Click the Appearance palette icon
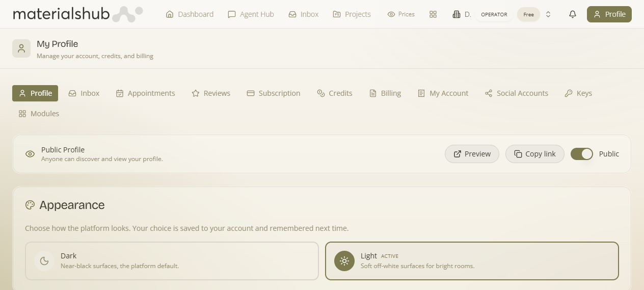Viewport: 644px width, 290px height. 30,205
